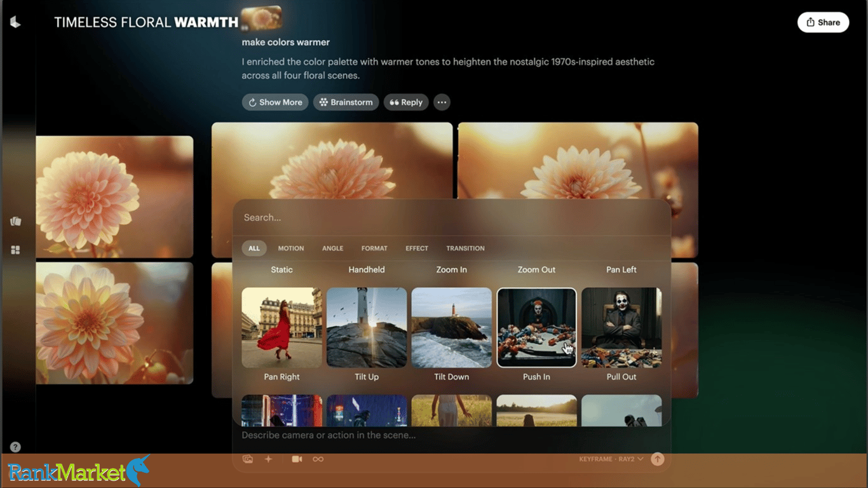Open the top-left flower image of the main grid
The height and width of the screenshot is (488, 868).
coord(332,161)
